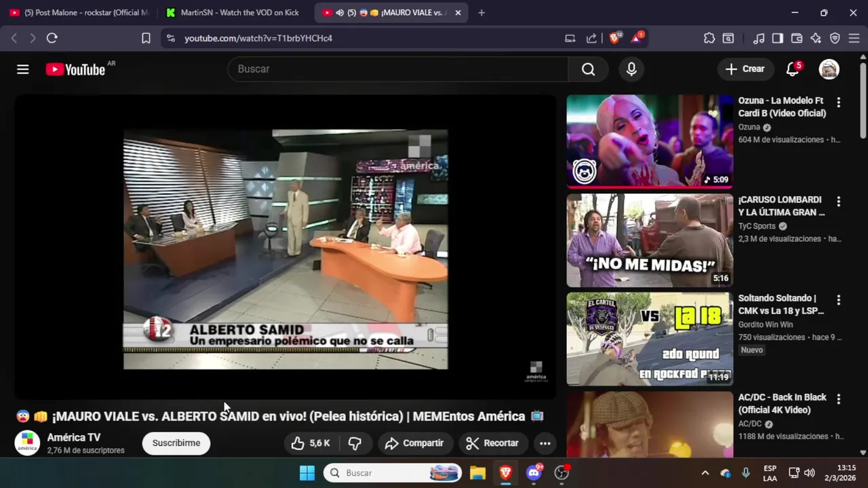868x488 pixels.
Task: Subscribe to América TV with Suscribirme
Action: coord(176,443)
